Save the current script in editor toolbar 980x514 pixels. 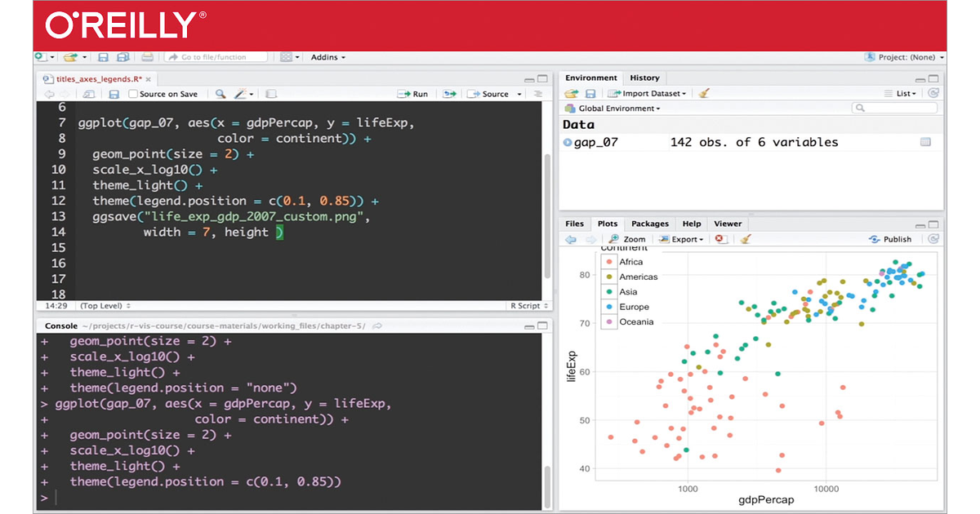tap(113, 94)
